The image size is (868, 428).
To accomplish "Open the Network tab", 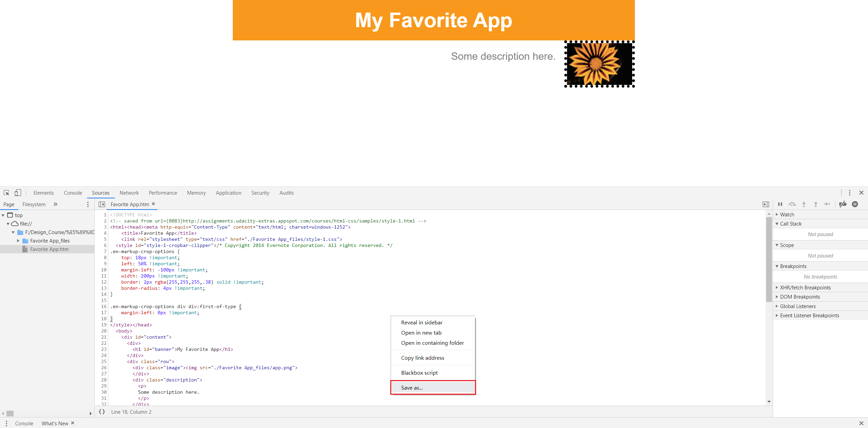I will [x=129, y=193].
